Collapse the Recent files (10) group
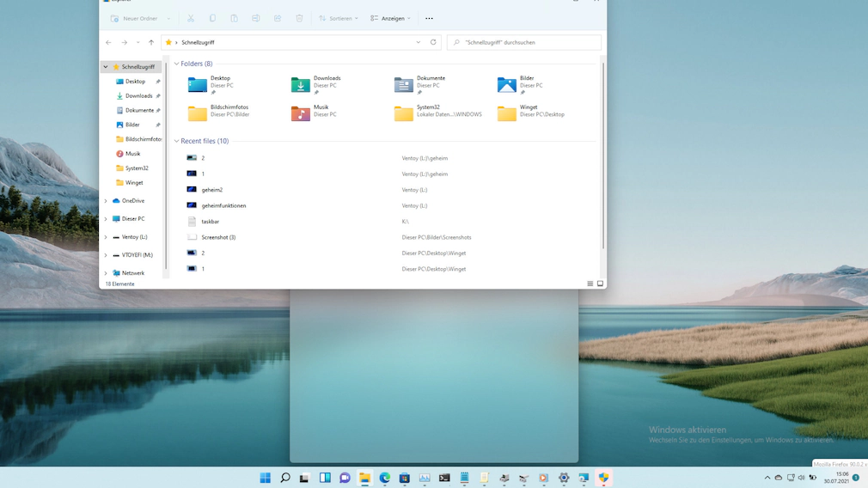The height and width of the screenshot is (488, 868). (176, 141)
